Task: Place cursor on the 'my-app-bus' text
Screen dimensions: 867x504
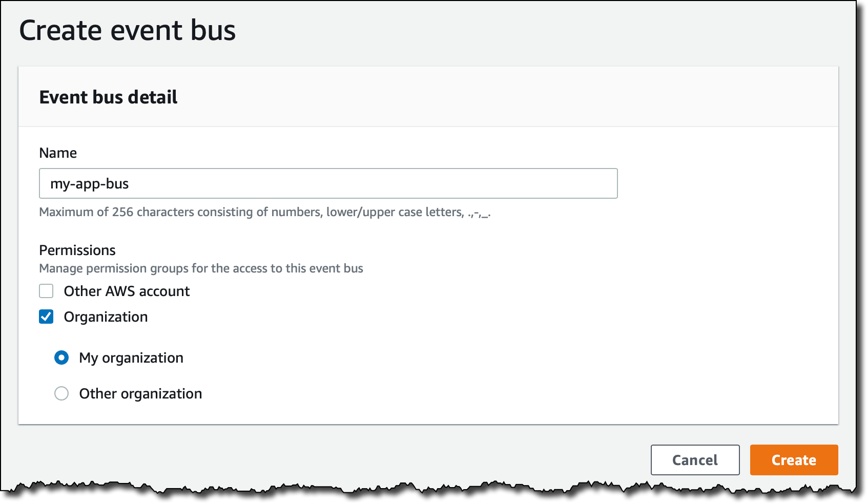Action: click(x=90, y=184)
